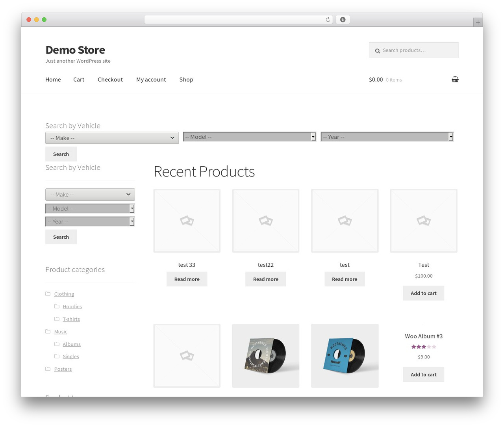Open the sidebar Model dropdown
Screen dimensions: 504x427
tap(90, 208)
